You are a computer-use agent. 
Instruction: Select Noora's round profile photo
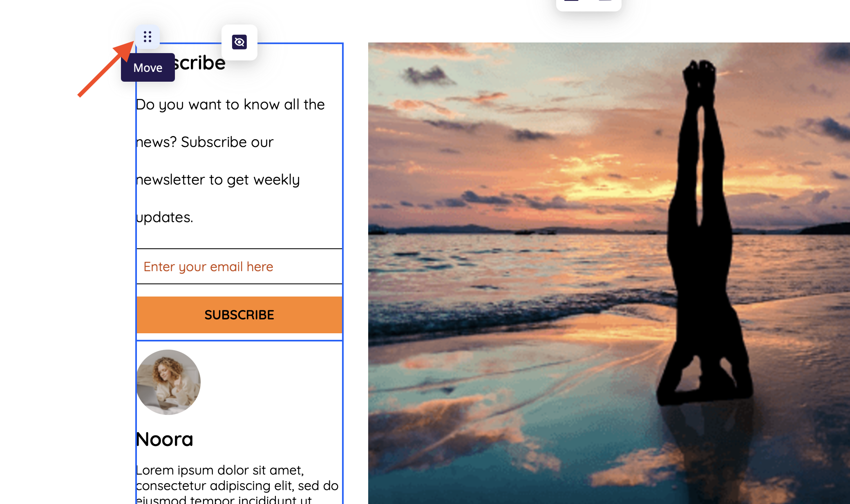pos(168,382)
